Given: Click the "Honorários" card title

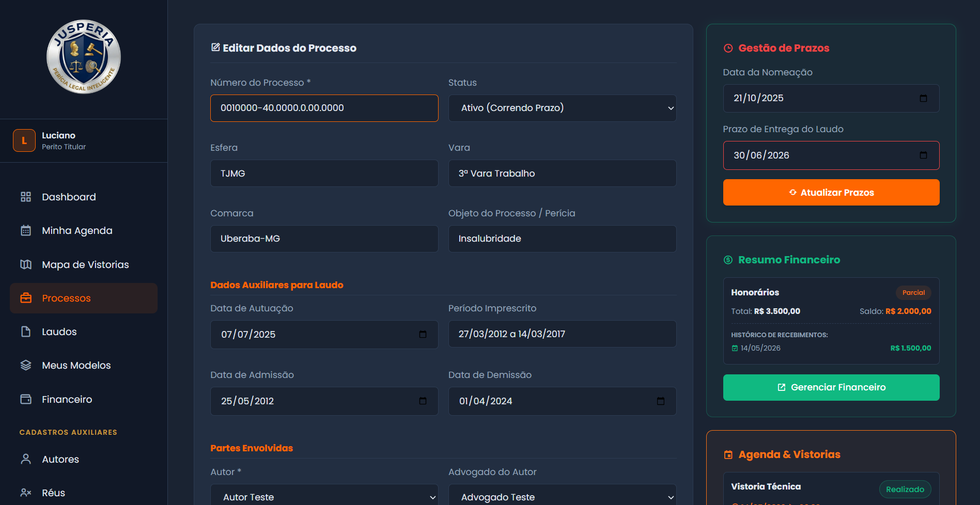Looking at the screenshot, I should point(755,292).
